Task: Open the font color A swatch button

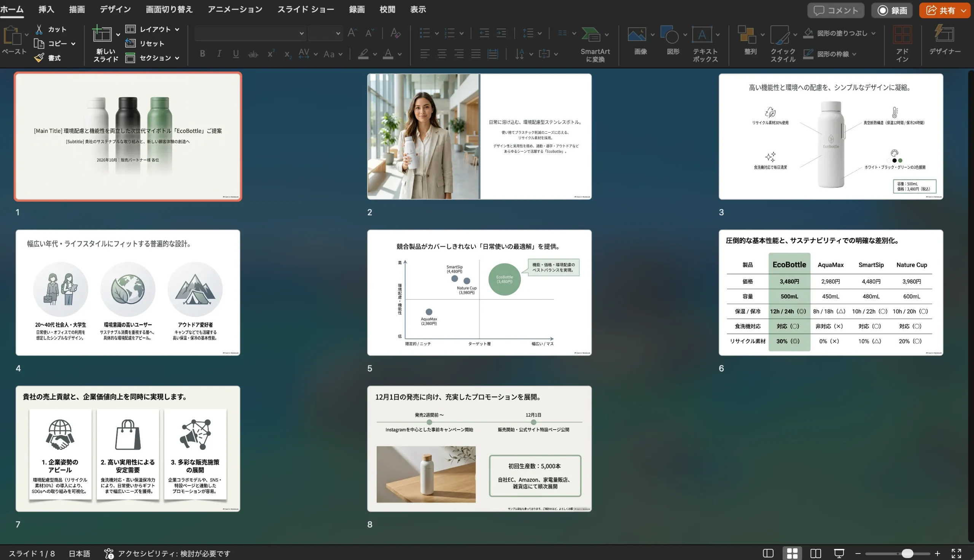Action: [x=388, y=54]
